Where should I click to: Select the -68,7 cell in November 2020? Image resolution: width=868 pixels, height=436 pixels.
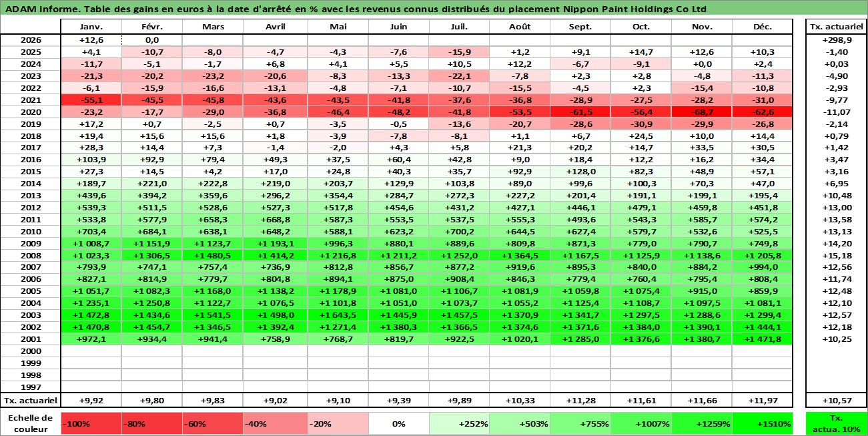702,112
